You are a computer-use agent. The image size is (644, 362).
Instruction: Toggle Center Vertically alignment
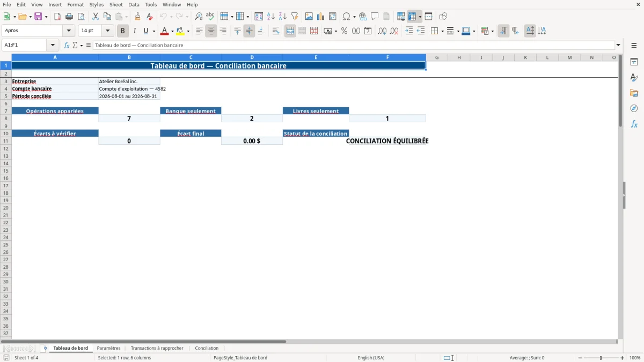pos(249,31)
